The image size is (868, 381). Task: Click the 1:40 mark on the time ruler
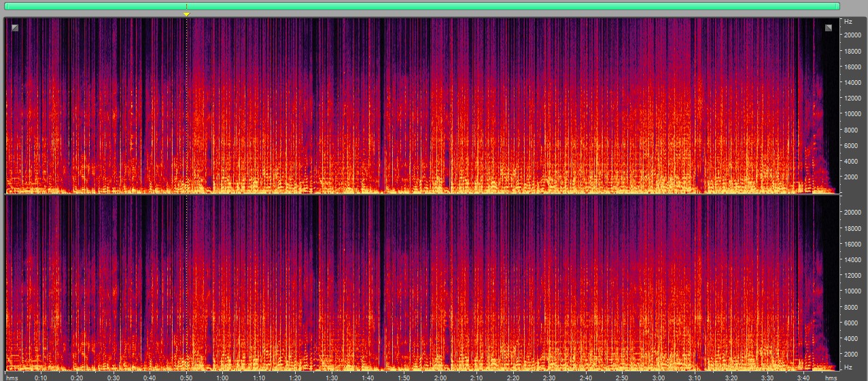(x=368, y=378)
